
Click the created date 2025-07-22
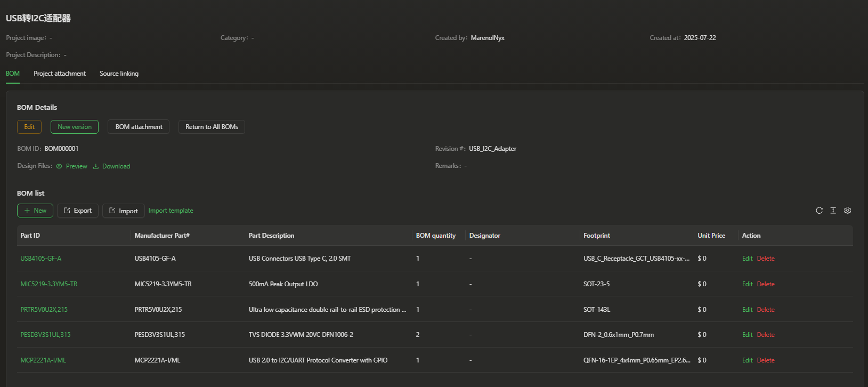point(700,38)
